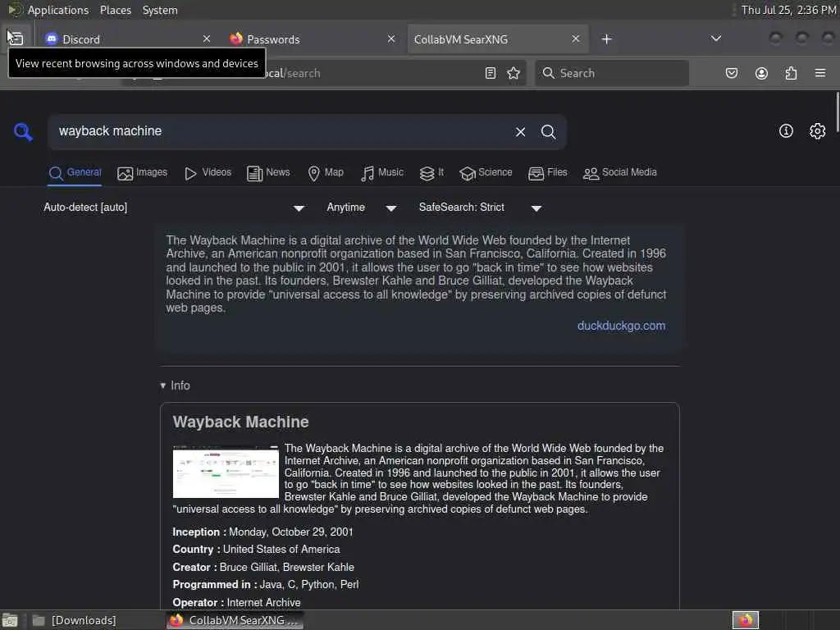Click the page vertical scrollbar
Screen dimensions: 840x630
(x=836, y=110)
